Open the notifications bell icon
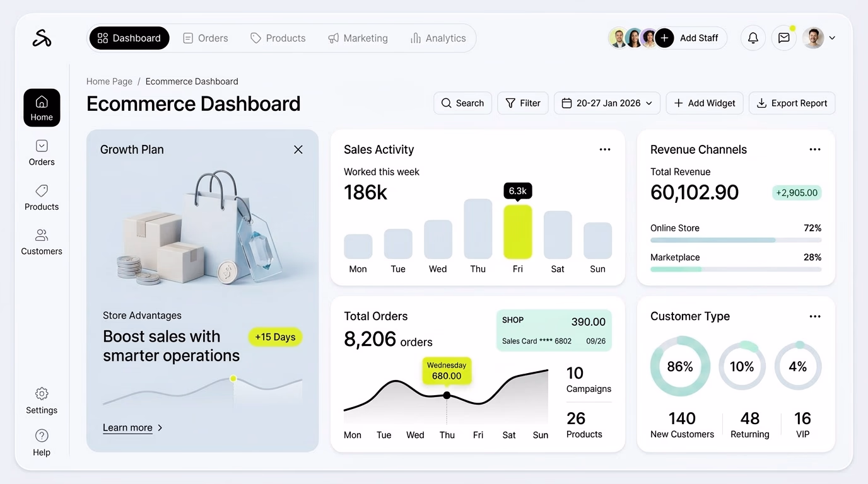The height and width of the screenshot is (484, 868). (753, 38)
